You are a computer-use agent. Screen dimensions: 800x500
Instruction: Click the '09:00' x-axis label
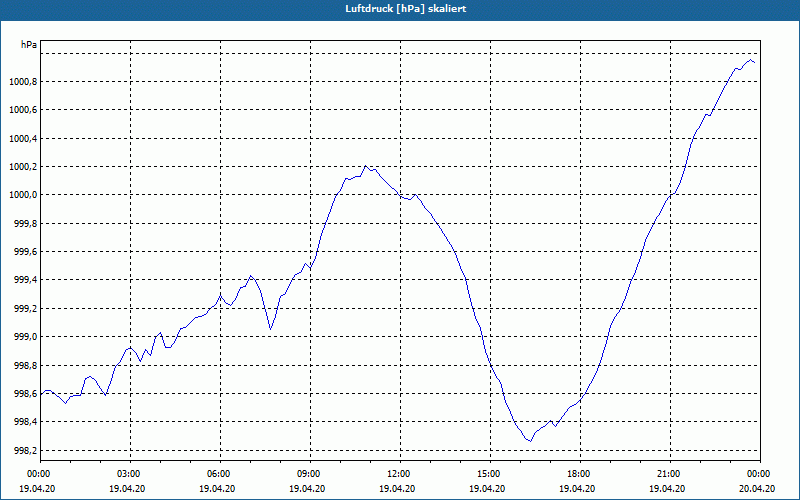(x=310, y=474)
